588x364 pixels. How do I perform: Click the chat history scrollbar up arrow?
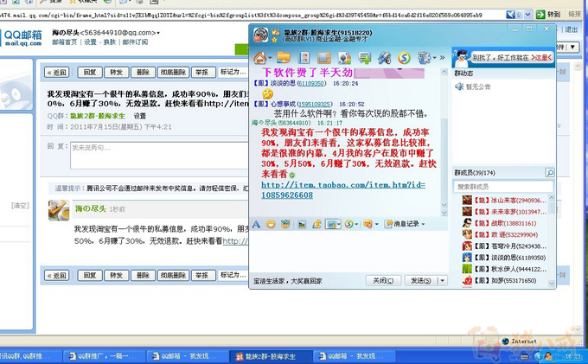(x=444, y=72)
